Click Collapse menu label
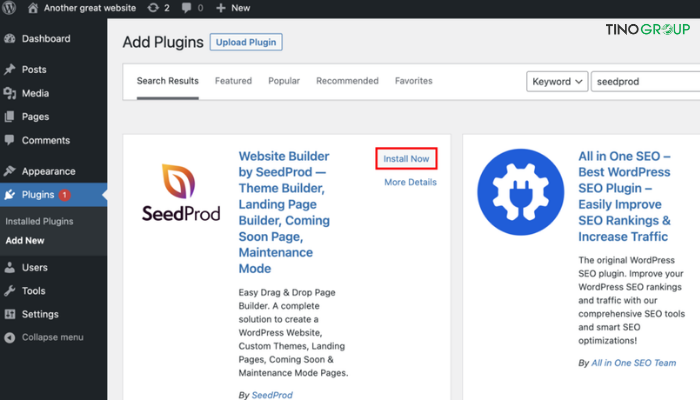The image size is (700, 400). point(53,338)
